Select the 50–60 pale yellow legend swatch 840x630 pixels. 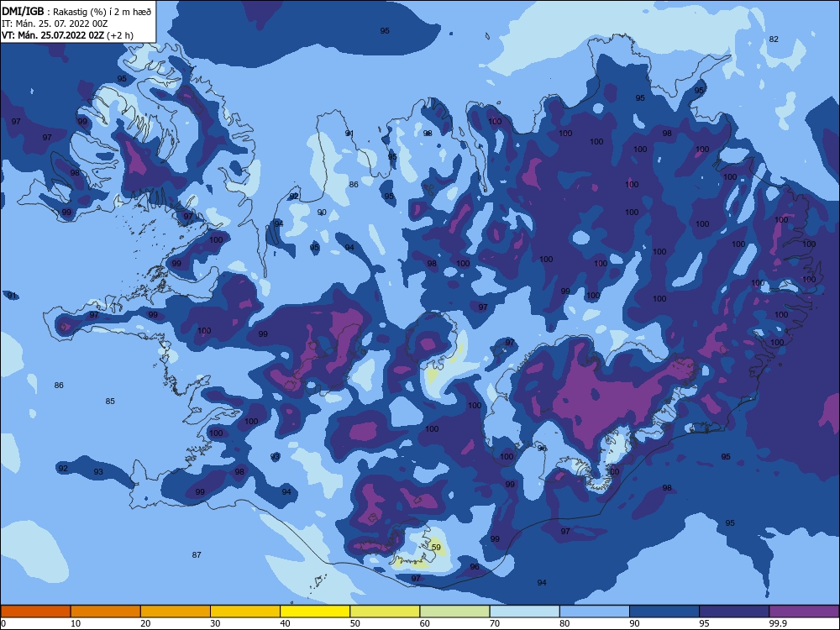(386, 612)
